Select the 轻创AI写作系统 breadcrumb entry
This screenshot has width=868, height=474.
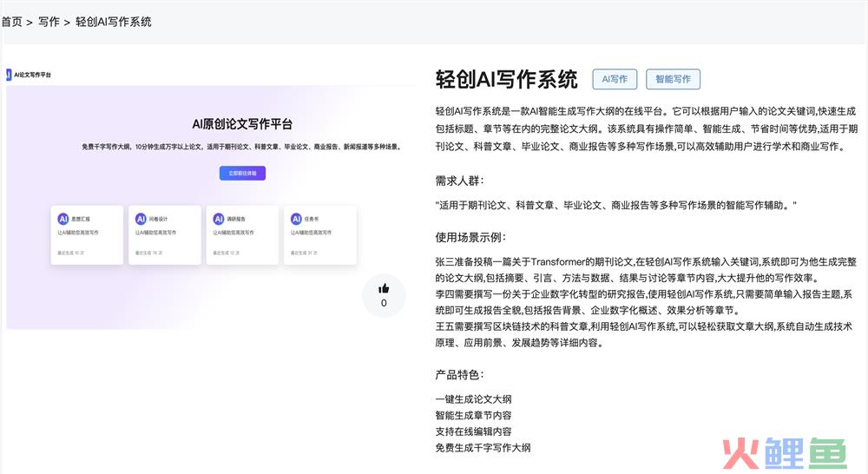click(x=114, y=23)
